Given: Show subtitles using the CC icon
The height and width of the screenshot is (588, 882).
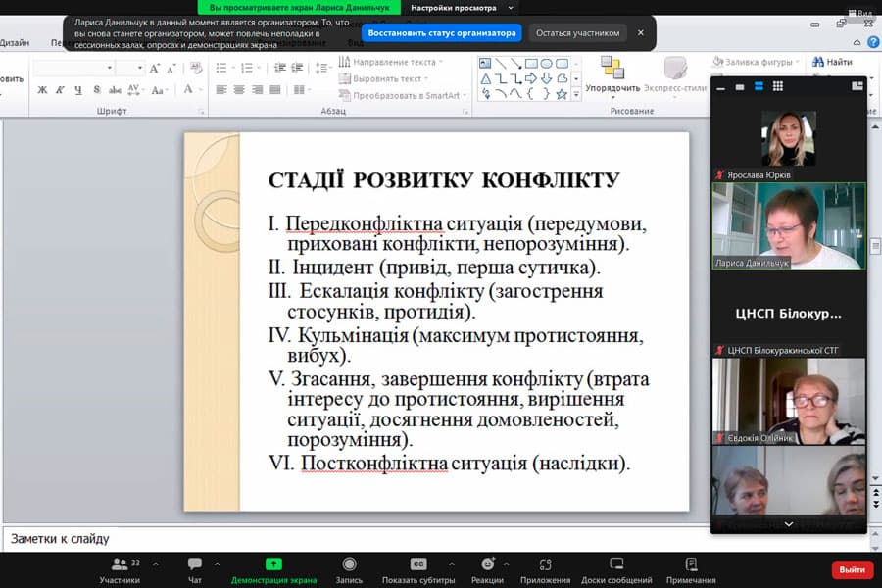Looking at the screenshot, I should pyautogui.click(x=418, y=564).
